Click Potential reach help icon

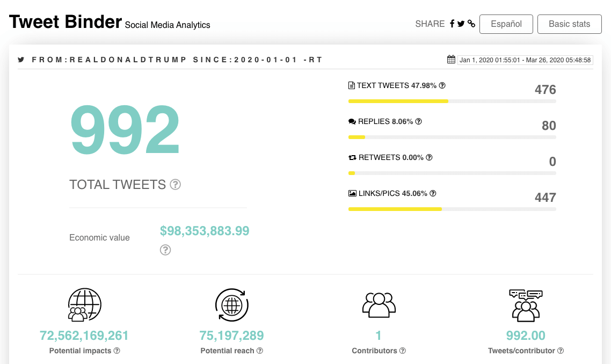point(260,351)
